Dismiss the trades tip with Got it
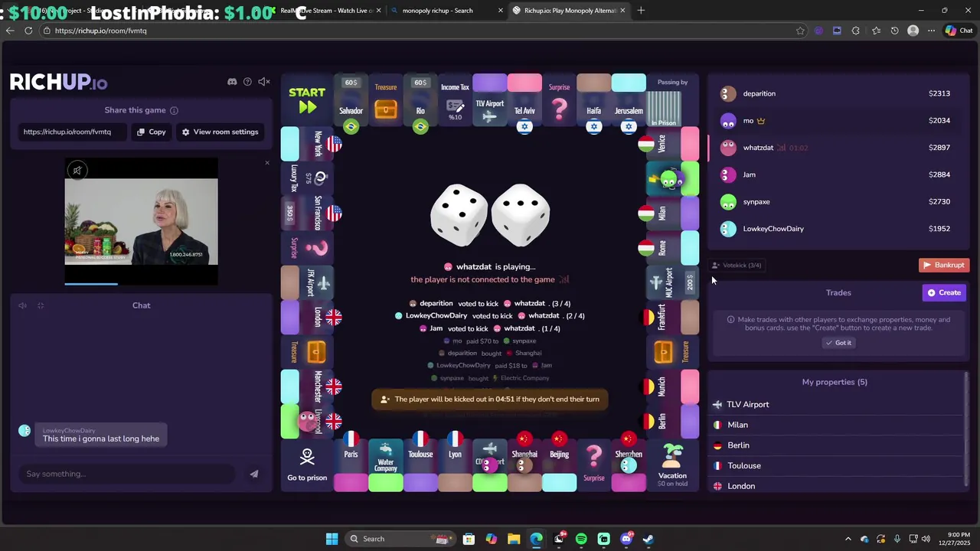The width and height of the screenshot is (980, 551). coord(838,343)
